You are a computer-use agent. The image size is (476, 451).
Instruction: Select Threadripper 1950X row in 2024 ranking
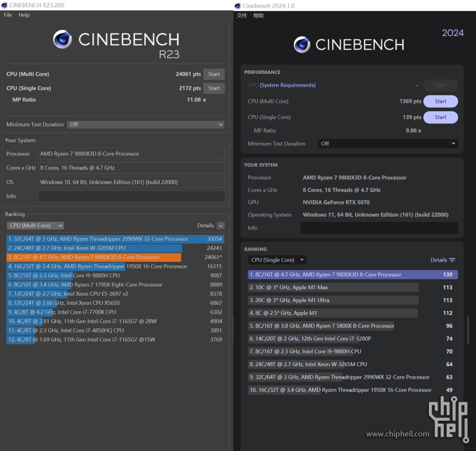pos(353,390)
